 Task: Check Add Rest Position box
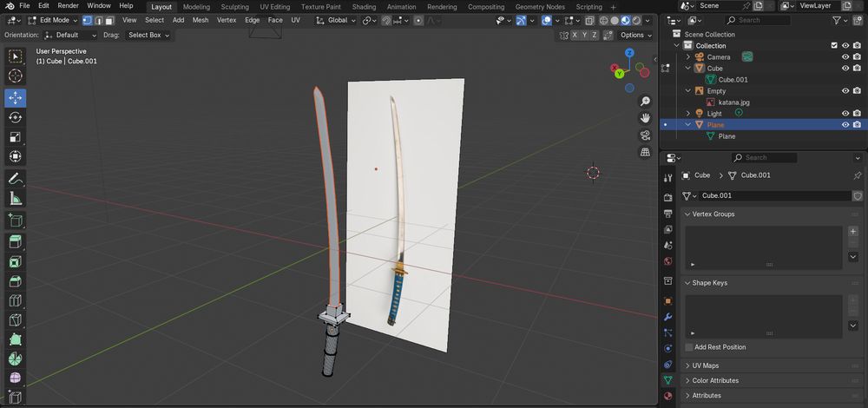pos(689,347)
